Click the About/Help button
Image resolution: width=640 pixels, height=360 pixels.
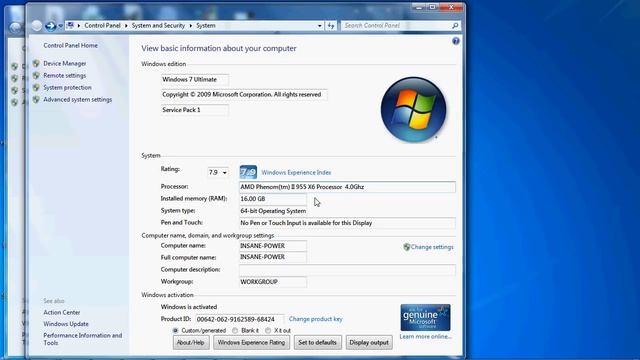point(190,342)
